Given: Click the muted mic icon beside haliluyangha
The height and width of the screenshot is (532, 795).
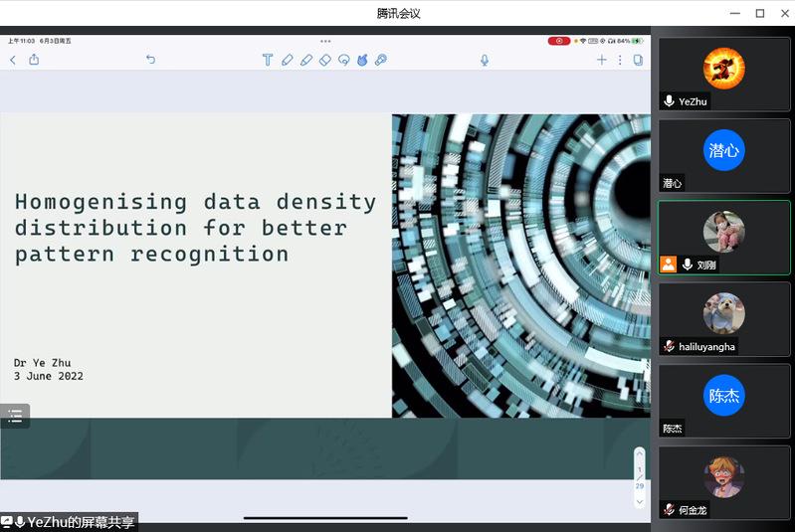Looking at the screenshot, I should point(669,346).
